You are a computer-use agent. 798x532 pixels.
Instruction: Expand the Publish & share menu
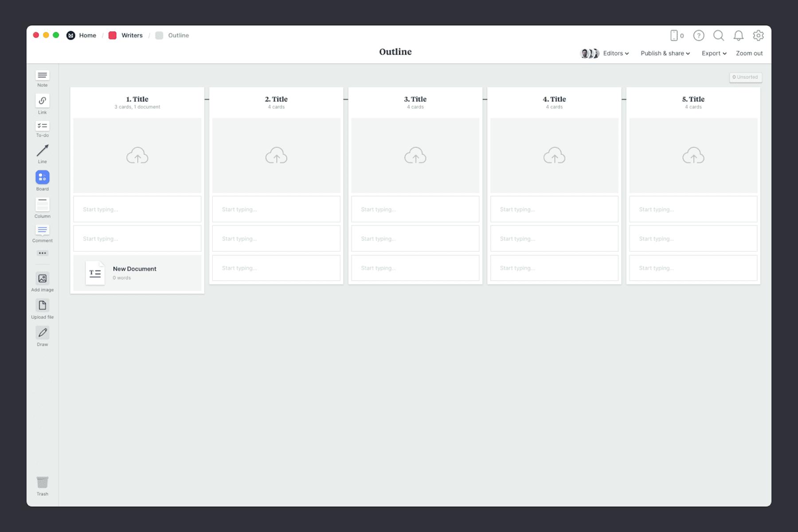click(x=665, y=53)
